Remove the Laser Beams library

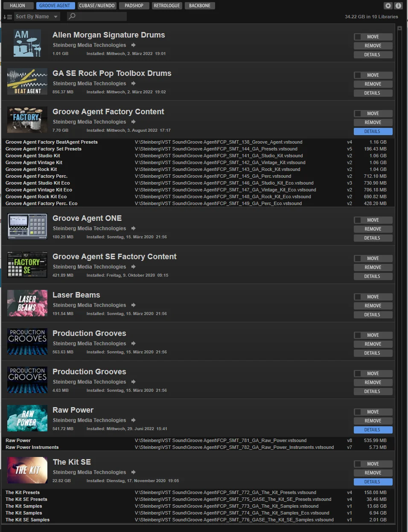click(x=373, y=306)
